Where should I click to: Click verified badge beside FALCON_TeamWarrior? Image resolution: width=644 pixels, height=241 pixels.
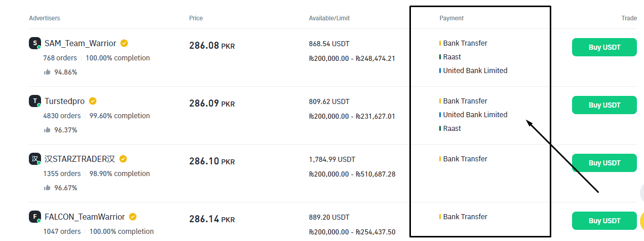click(x=133, y=217)
